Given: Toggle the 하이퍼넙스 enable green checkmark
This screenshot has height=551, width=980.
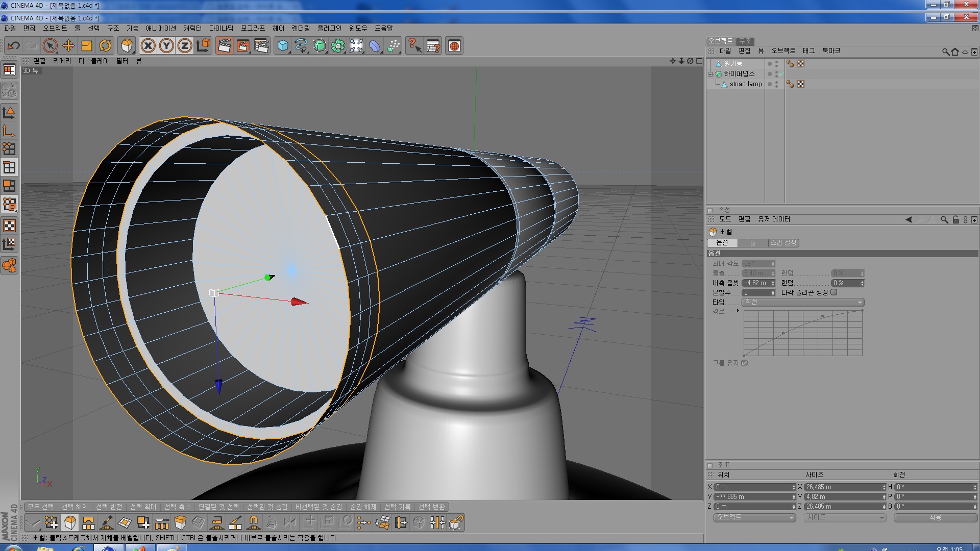Looking at the screenshot, I should (781, 74).
